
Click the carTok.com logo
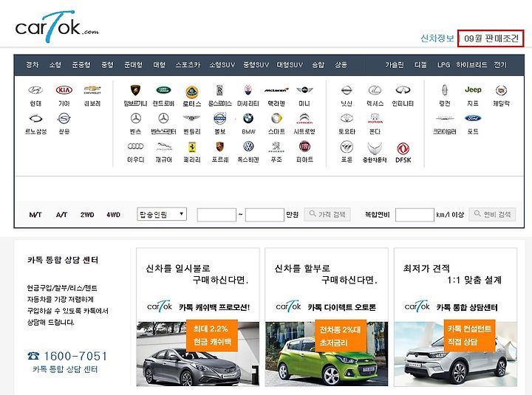click(57, 27)
